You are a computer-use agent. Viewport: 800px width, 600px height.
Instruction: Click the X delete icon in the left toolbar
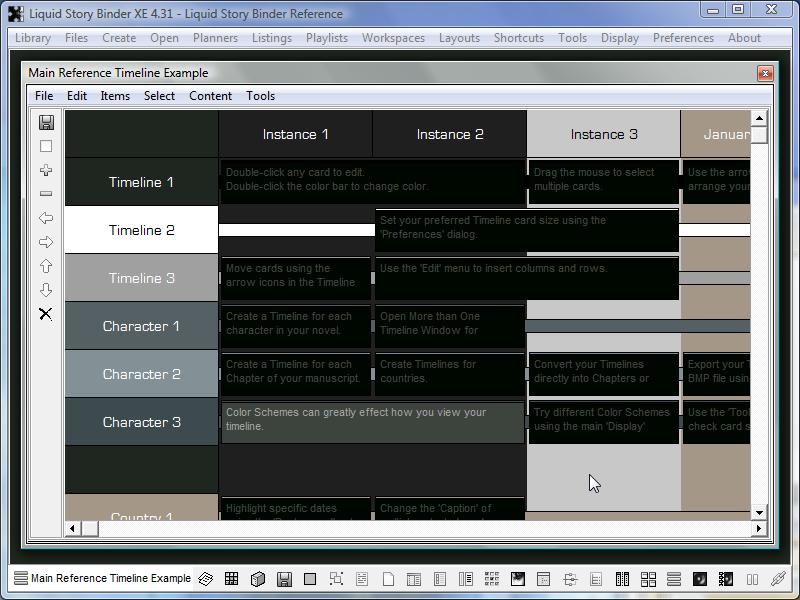[x=46, y=314]
